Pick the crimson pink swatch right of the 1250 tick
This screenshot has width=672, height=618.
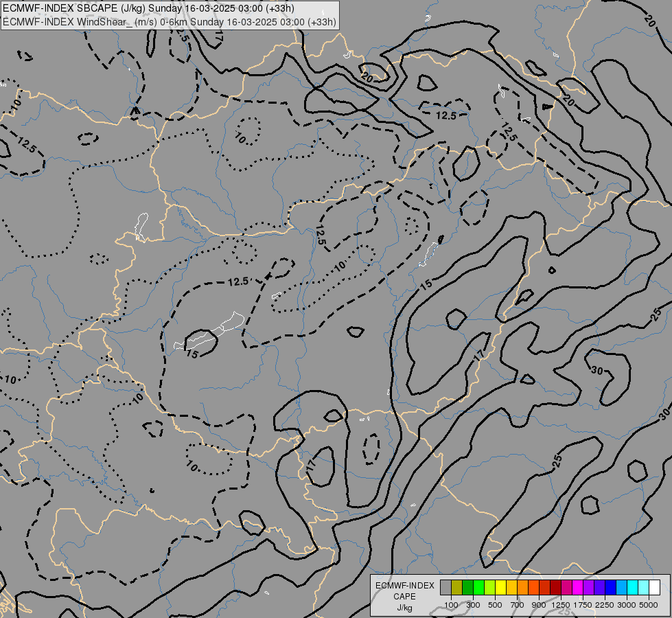[x=566, y=588]
